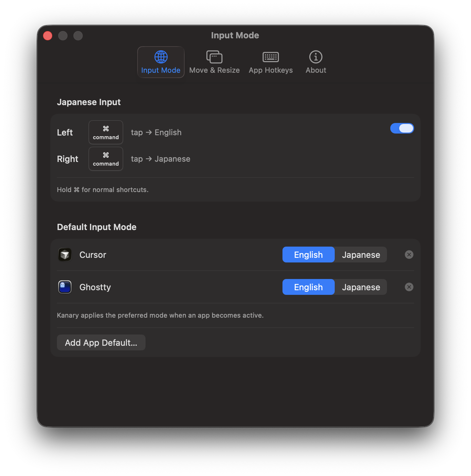
Task: Click the Ghostty app icon
Action: coord(65,287)
